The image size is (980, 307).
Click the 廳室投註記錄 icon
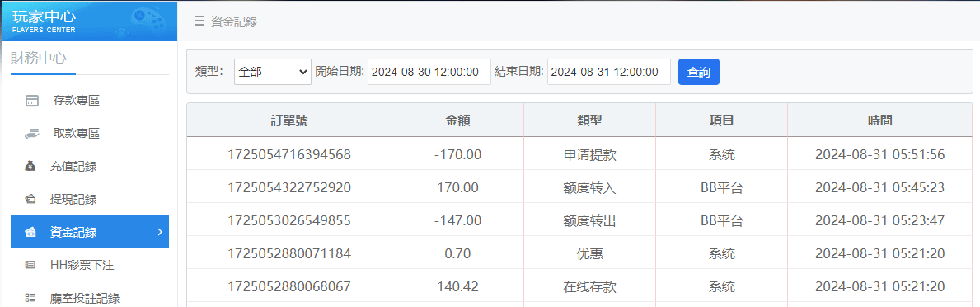tap(30, 298)
